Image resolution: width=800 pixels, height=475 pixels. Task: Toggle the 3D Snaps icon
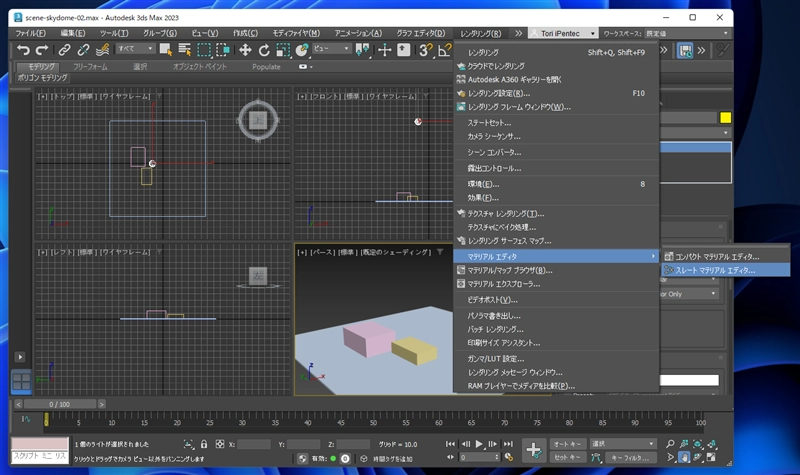[425, 50]
